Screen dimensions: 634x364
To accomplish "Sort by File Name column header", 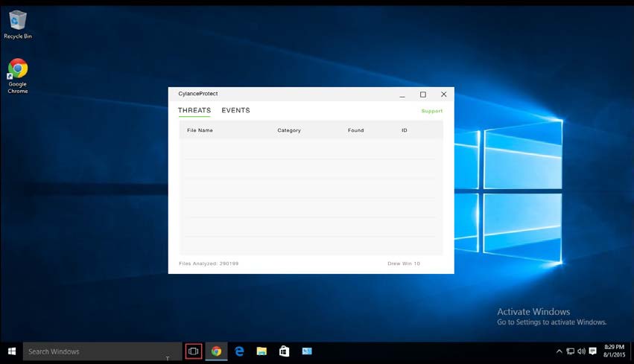I will click(200, 130).
